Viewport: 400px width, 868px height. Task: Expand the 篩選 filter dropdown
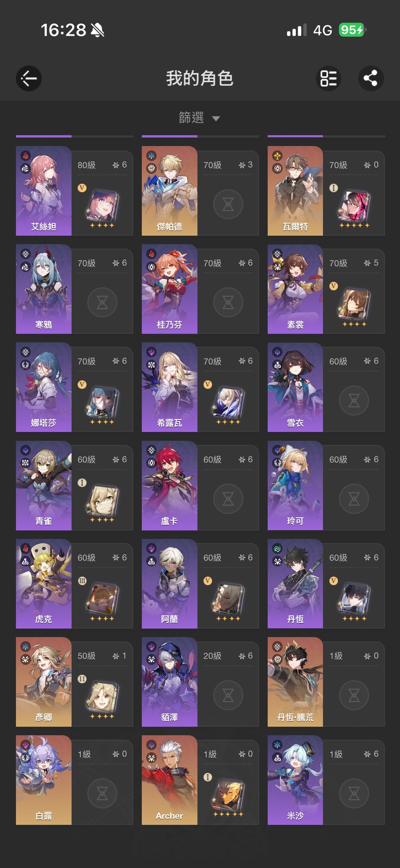(x=199, y=117)
